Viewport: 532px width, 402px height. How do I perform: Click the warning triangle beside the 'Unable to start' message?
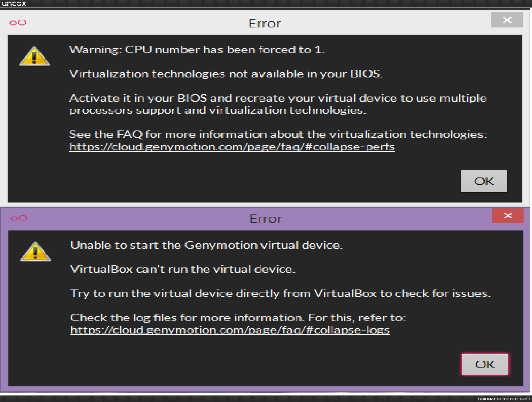pyautogui.click(x=35, y=251)
